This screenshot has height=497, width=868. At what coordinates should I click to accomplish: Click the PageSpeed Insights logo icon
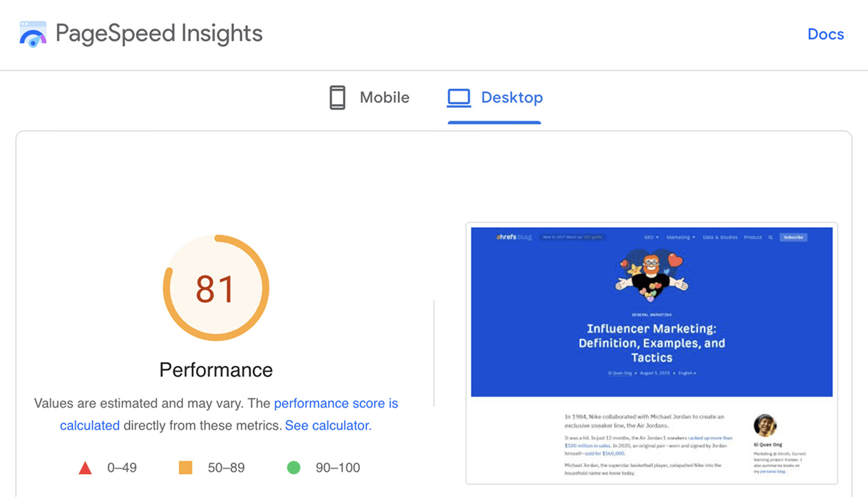[33, 33]
